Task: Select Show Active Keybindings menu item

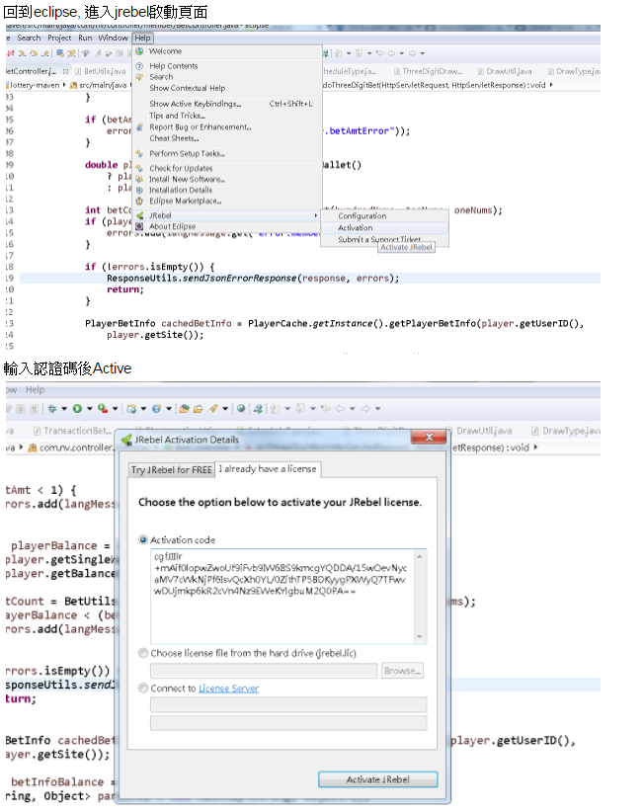Action: coord(227,104)
